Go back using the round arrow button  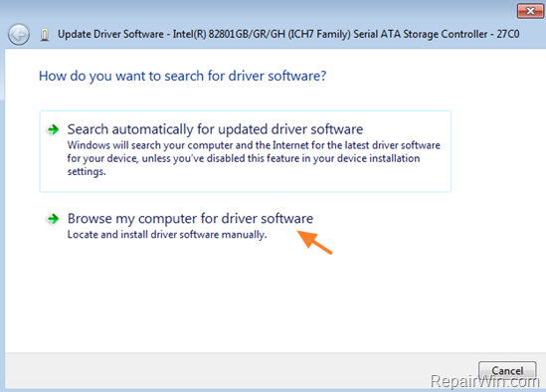(x=19, y=35)
